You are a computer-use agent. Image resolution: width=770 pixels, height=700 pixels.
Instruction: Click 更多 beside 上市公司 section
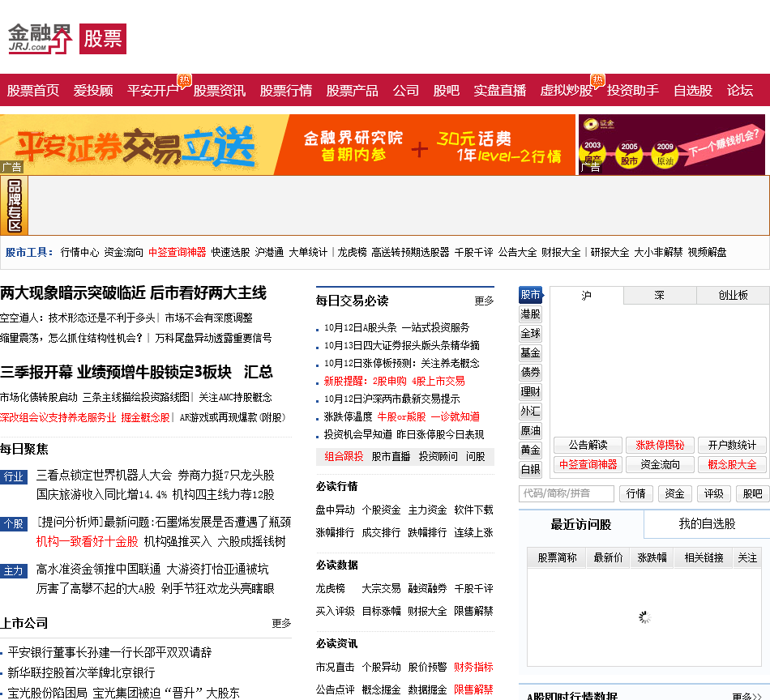281,623
